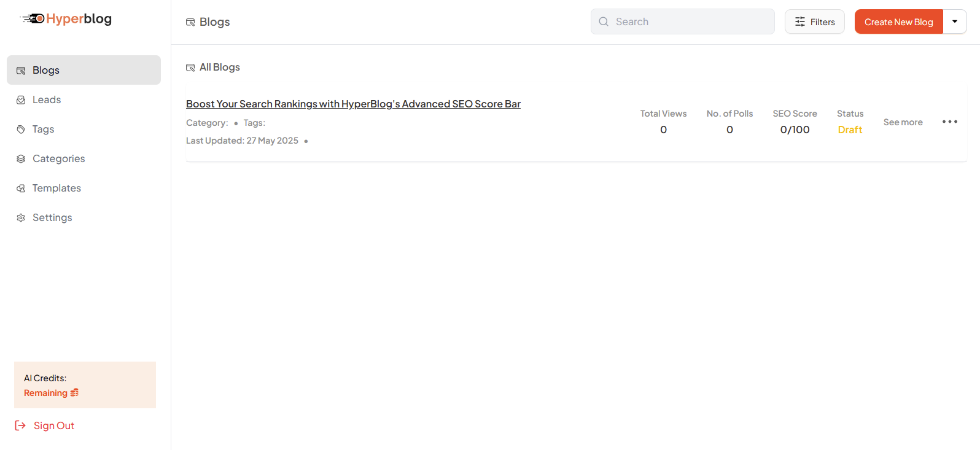Click the SEO Score column label
This screenshot has height=450, width=980.
point(795,114)
